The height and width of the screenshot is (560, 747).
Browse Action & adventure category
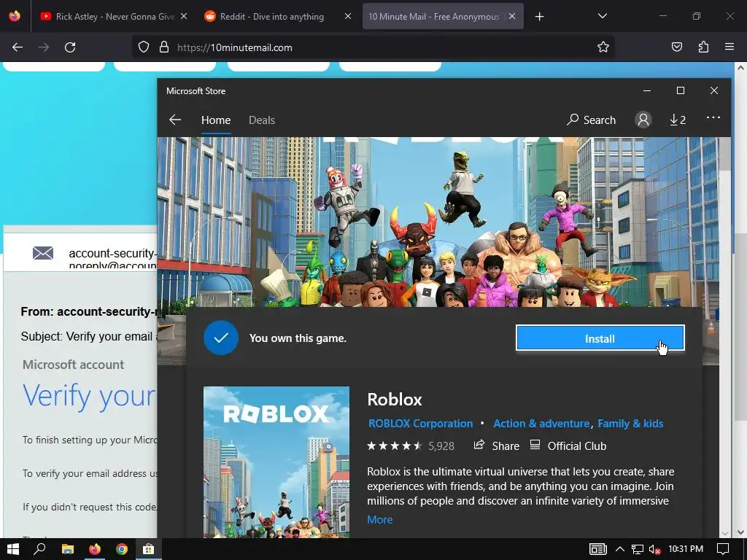coord(541,424)
